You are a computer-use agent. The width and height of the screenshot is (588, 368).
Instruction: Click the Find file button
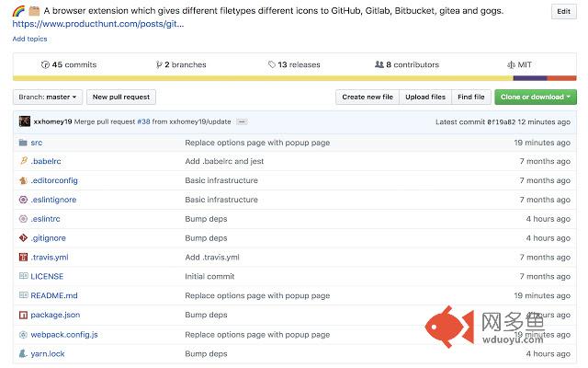coord(471,97)
